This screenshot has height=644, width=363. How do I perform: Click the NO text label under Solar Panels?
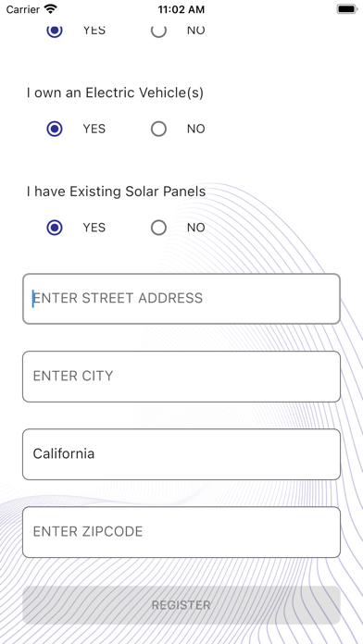coord(196,228)
